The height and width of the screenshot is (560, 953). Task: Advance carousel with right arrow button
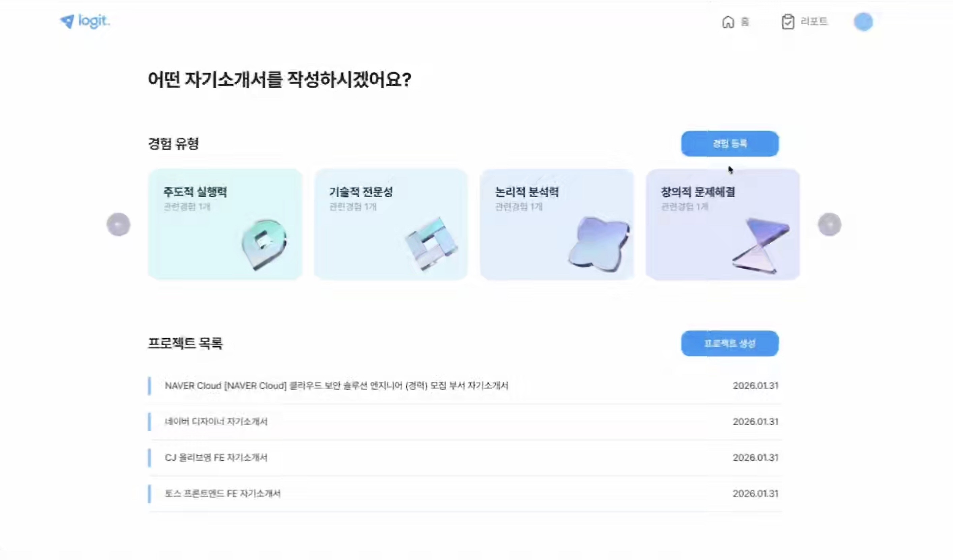829,224
